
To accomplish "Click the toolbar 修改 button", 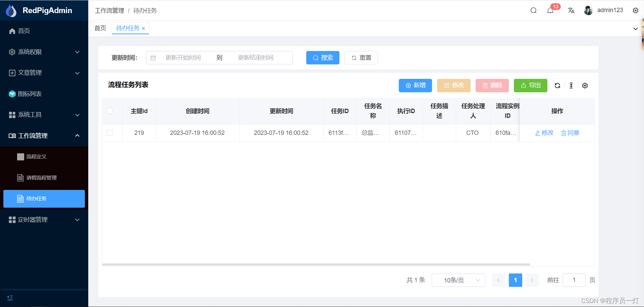I will coord(454,86).
